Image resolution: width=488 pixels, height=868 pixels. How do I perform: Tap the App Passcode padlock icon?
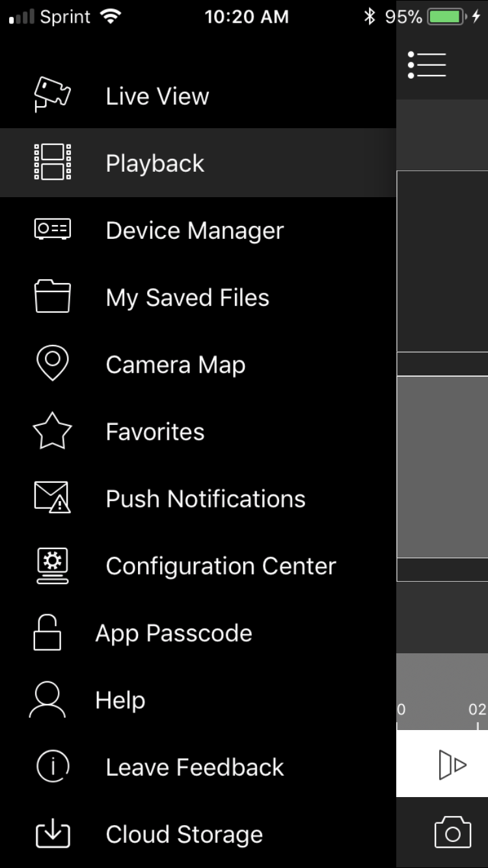click(x=47, y=632)
